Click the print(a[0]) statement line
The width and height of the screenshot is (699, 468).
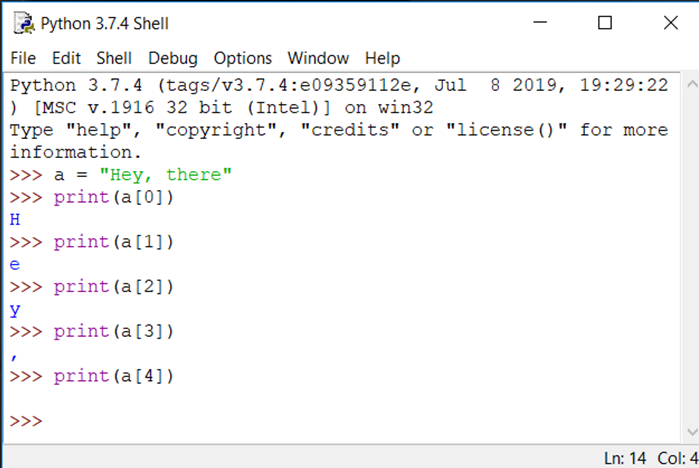(114, 198)
